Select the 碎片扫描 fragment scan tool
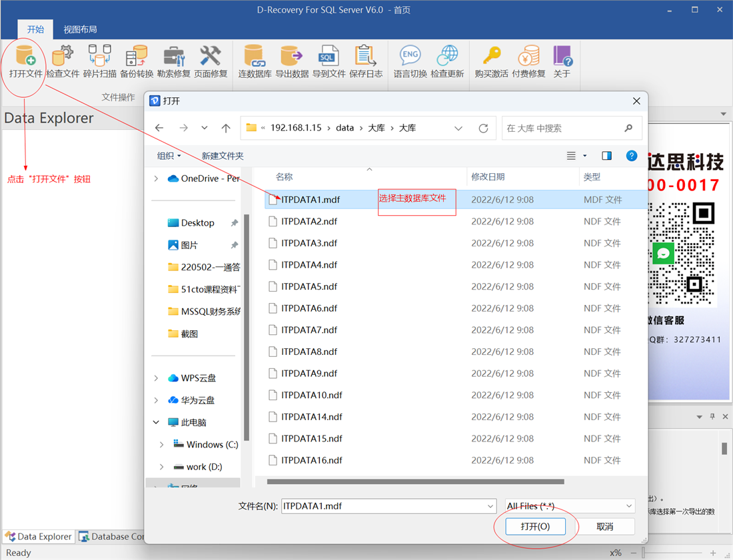This screenshot has width=733, height=560. pyautogui.click(x=99, y=61)
